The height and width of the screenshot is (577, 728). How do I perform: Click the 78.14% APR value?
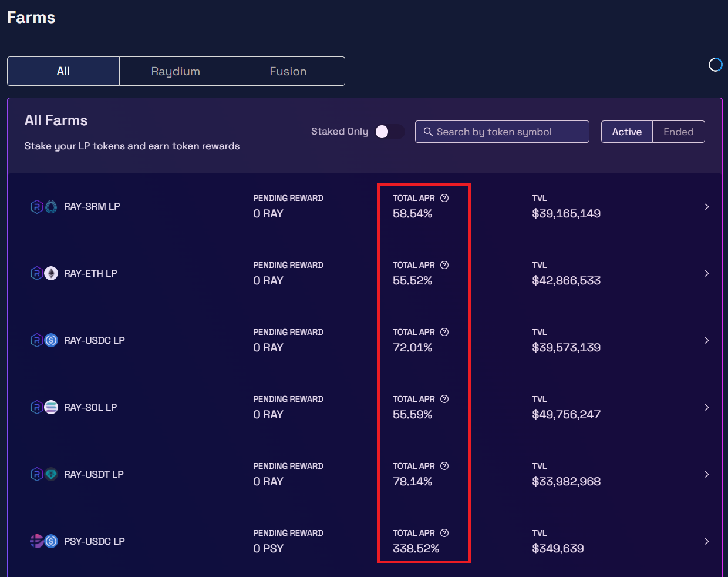pyautogui.click(x=412, y=482)
